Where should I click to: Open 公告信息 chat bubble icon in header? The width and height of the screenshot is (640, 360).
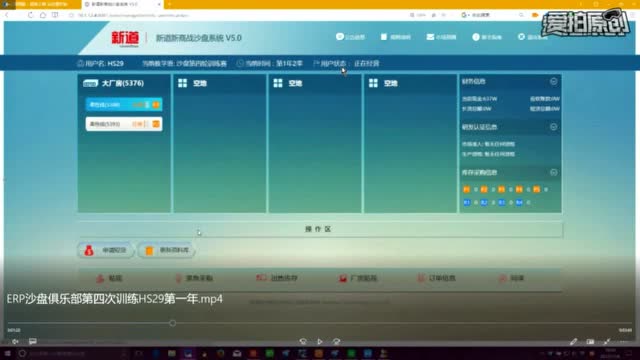click(x=340, y=37)
